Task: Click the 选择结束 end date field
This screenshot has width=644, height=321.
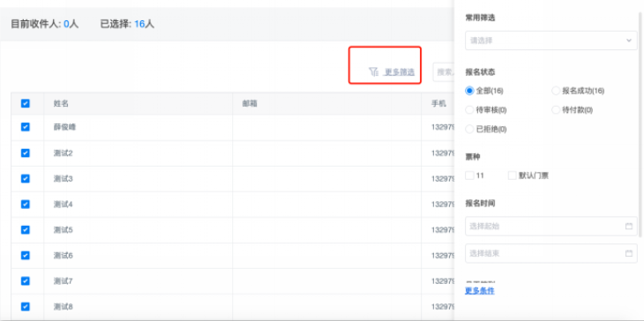Action: click(x=550, y=253)
